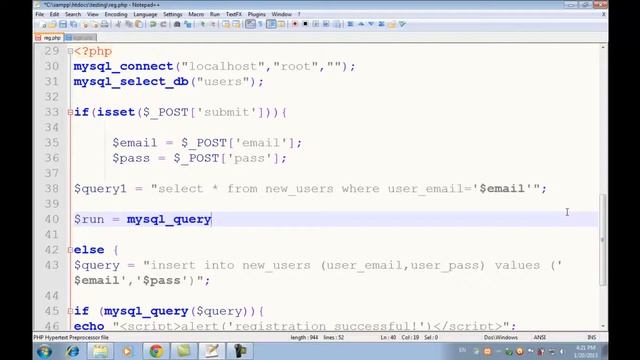Click the Paste toolbar icon
The height and width of the screenshot is (360, 640).
tap(139, 24)
